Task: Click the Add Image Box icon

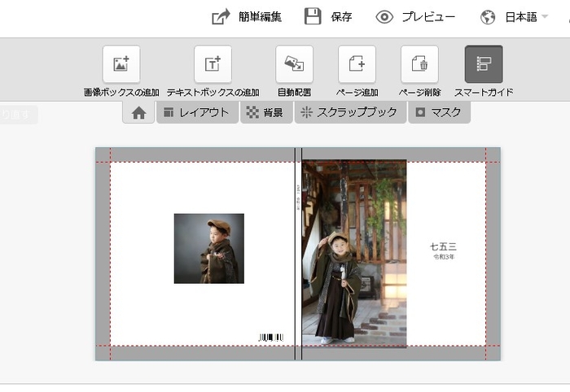Action: 121,64
